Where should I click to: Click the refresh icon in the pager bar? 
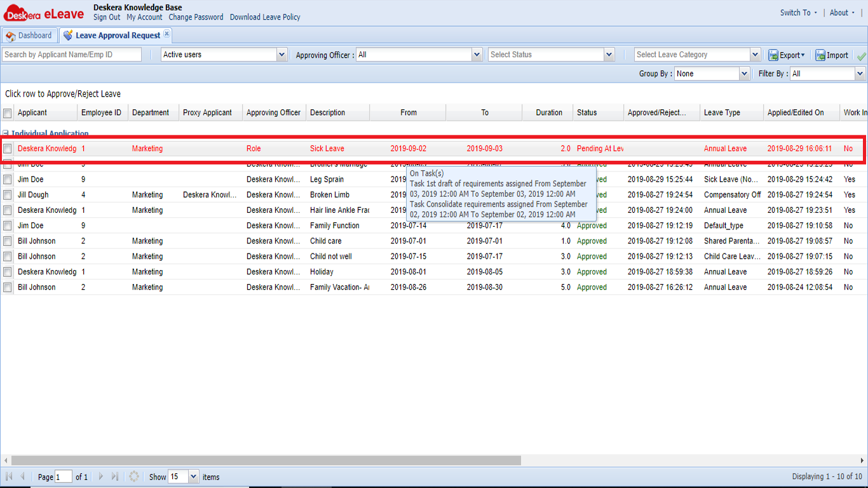click(133, 476)
